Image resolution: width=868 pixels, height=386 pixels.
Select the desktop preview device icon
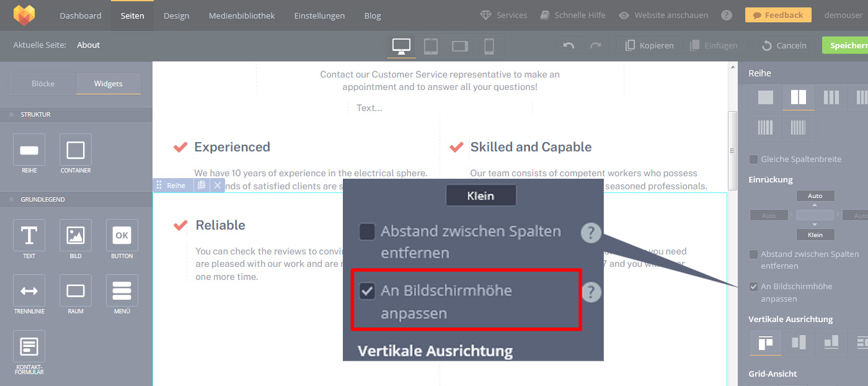401,46
